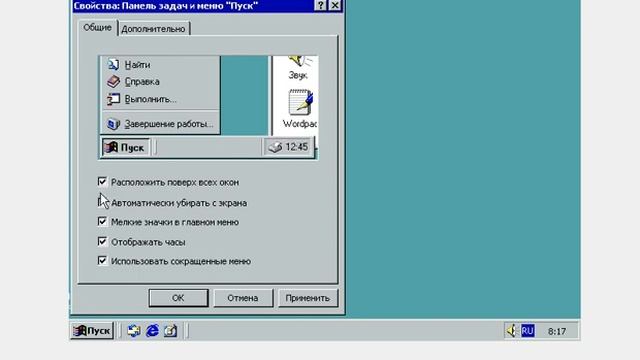Click the RU language indicator in tray
Viewport: 640px width, 360px height.
527,331
